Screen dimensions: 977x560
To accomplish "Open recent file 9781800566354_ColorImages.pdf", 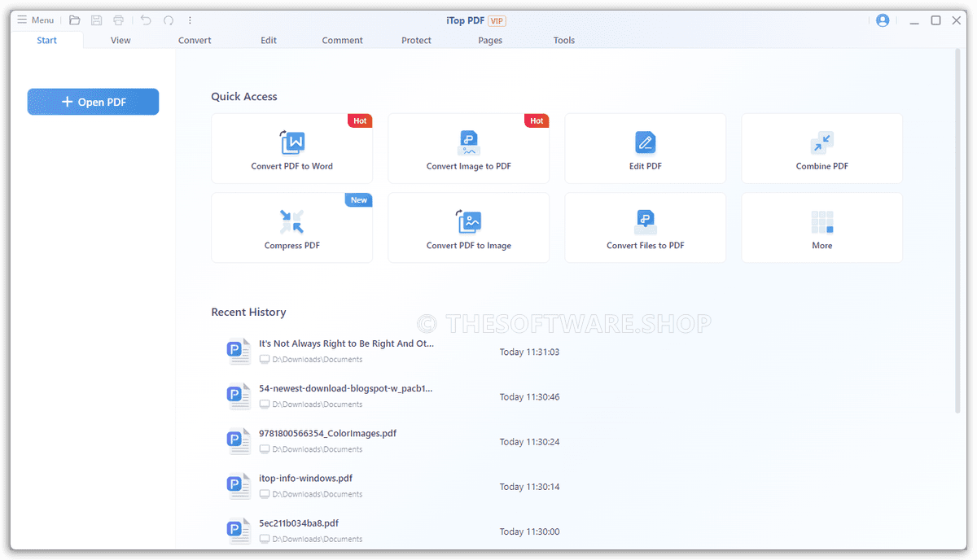I will click(x=328, y=433).
